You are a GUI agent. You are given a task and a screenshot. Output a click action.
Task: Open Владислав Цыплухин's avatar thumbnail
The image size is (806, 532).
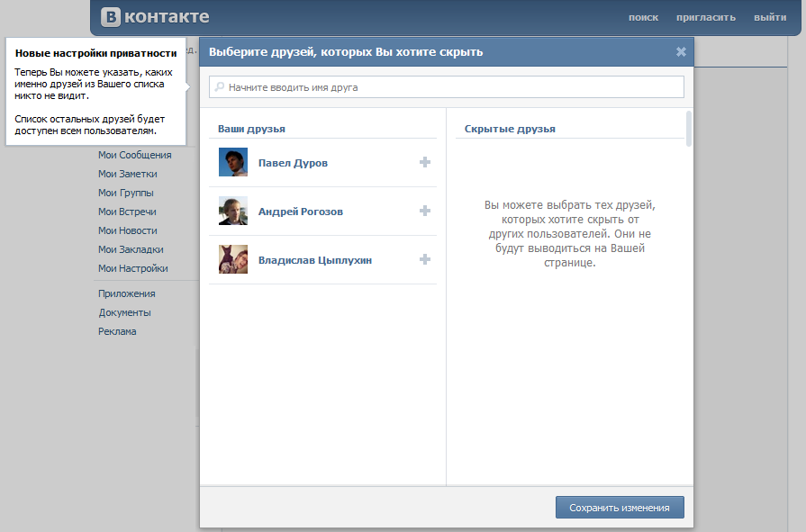point(233,259)
